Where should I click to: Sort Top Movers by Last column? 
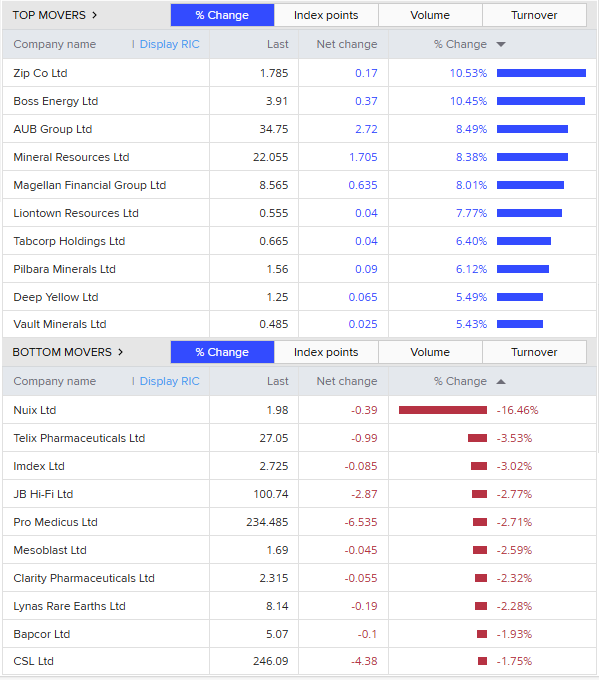[x=278, y=44]
